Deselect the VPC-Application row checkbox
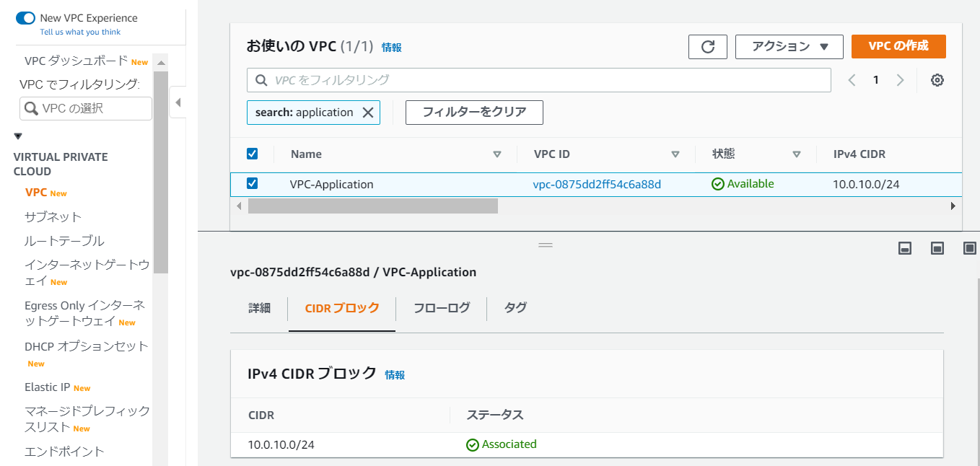Screen dimensions: 980x466 click(x=252, y=183)
